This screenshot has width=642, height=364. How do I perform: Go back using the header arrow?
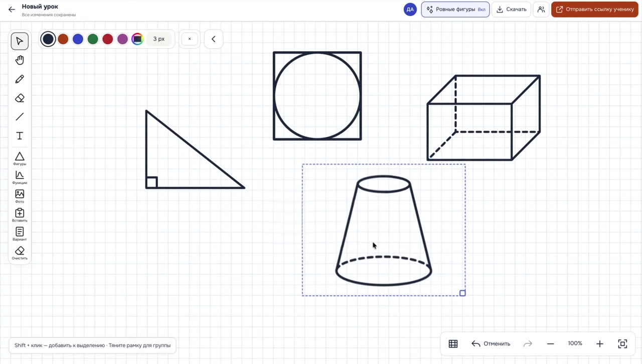12,9
